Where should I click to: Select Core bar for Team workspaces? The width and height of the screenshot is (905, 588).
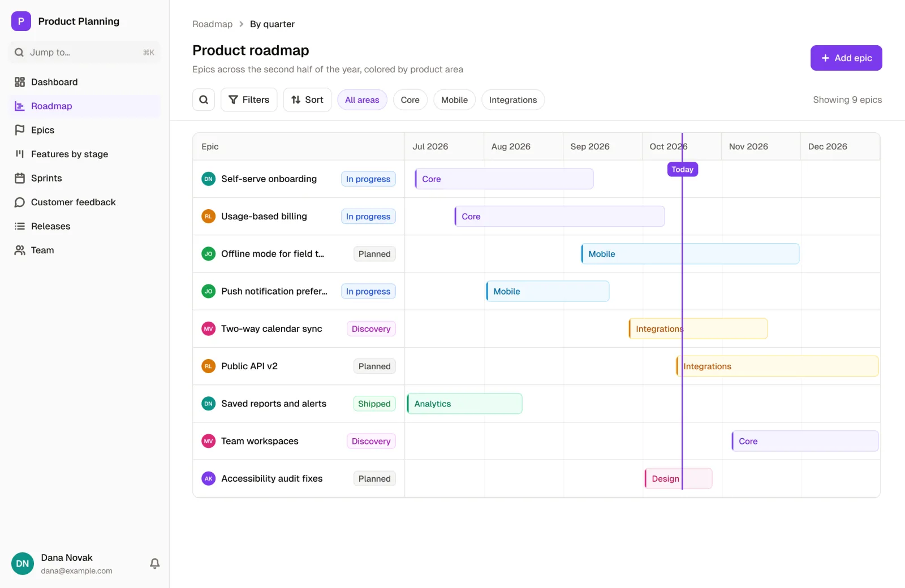tap(805, 441)
